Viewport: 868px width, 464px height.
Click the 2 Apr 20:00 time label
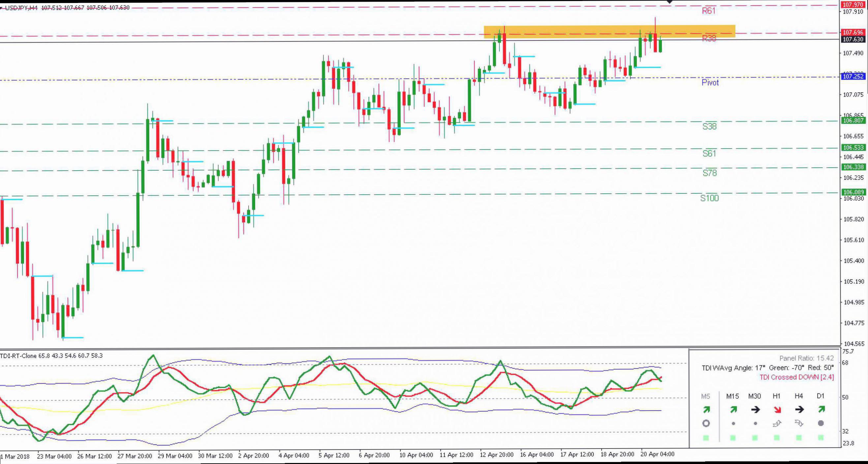[254, 455]
